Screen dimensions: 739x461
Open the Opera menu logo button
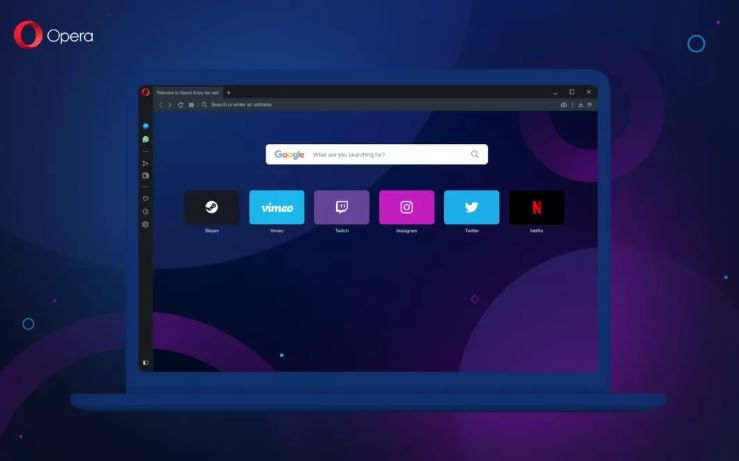coord(146,92)
